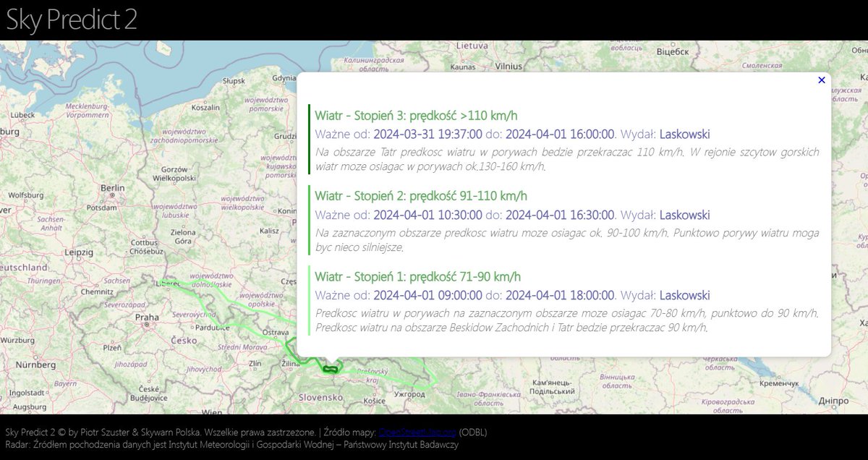The width and height of the screenshot is (868, 460).
Task: Click the Sky Predict 2 title
Action: 71,20
